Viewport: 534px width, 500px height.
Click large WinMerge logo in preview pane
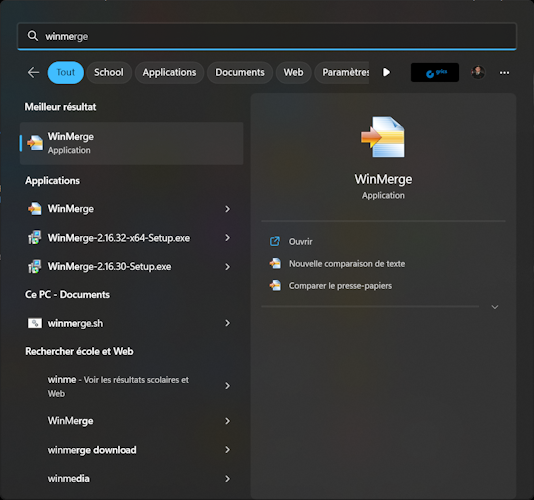(383, 137)
